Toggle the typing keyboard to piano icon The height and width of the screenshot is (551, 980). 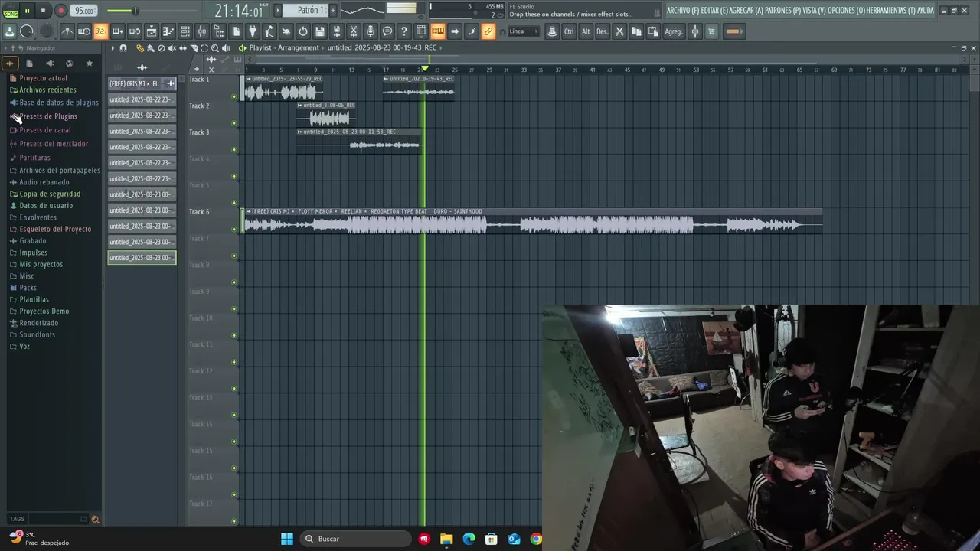[438, 31]
